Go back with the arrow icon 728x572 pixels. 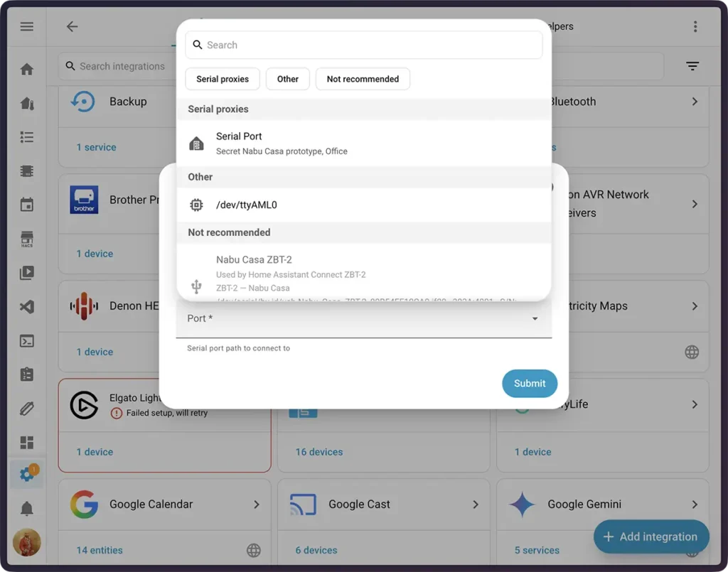coord(72,26)
